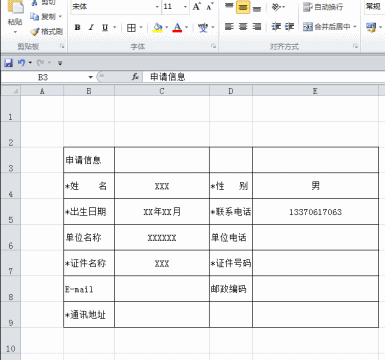This screenshot has height=360, width=385.
Task: Select column C header
Action: pyautogui.click(x=162, y=91)
